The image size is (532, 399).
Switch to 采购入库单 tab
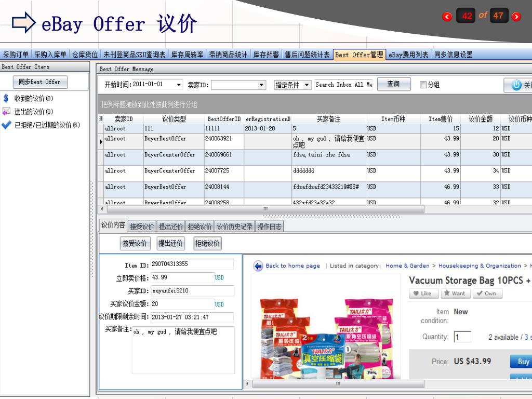50,55
